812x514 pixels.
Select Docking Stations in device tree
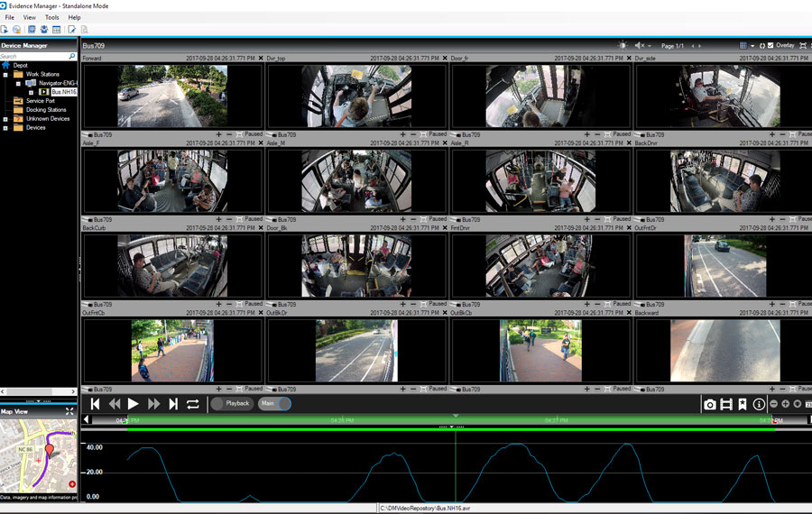(x=46, y=110)
